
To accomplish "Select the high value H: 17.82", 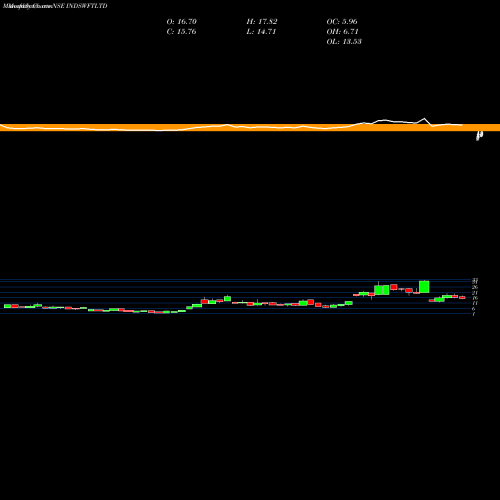I will click(x=262, y=22).
